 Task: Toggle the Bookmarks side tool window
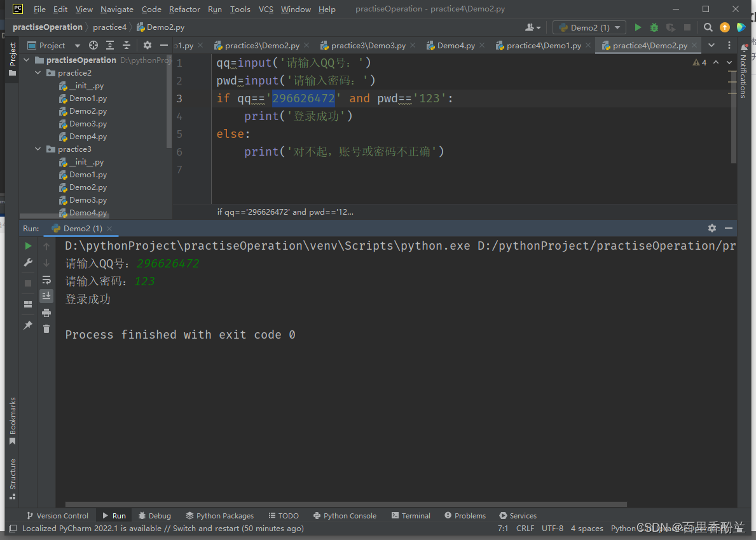pyautogui.click(x=13, y=421)
